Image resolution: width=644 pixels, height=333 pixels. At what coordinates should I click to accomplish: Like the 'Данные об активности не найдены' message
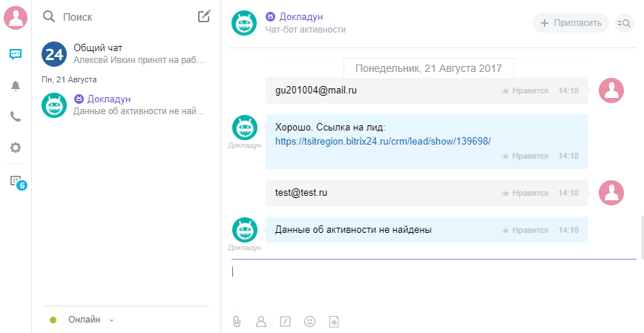pyautogui.click(x=525, y=230)
